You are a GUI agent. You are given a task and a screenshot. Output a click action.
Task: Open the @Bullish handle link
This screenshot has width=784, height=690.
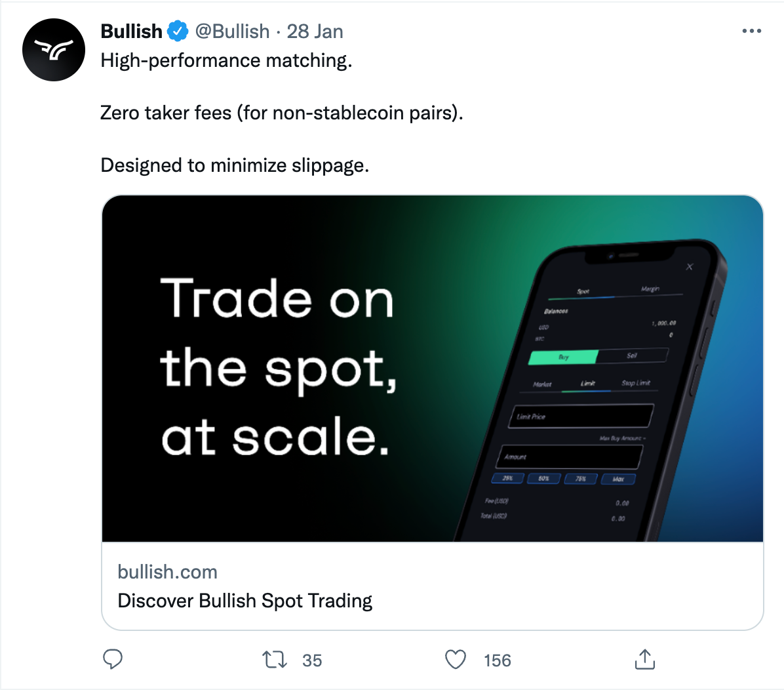[232, 31]
